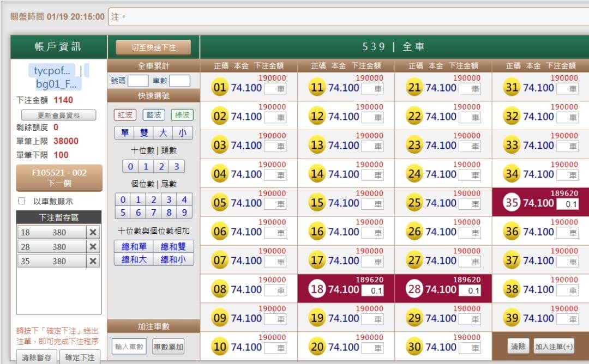Click 單筆上限 value 38000

point(66,141)
